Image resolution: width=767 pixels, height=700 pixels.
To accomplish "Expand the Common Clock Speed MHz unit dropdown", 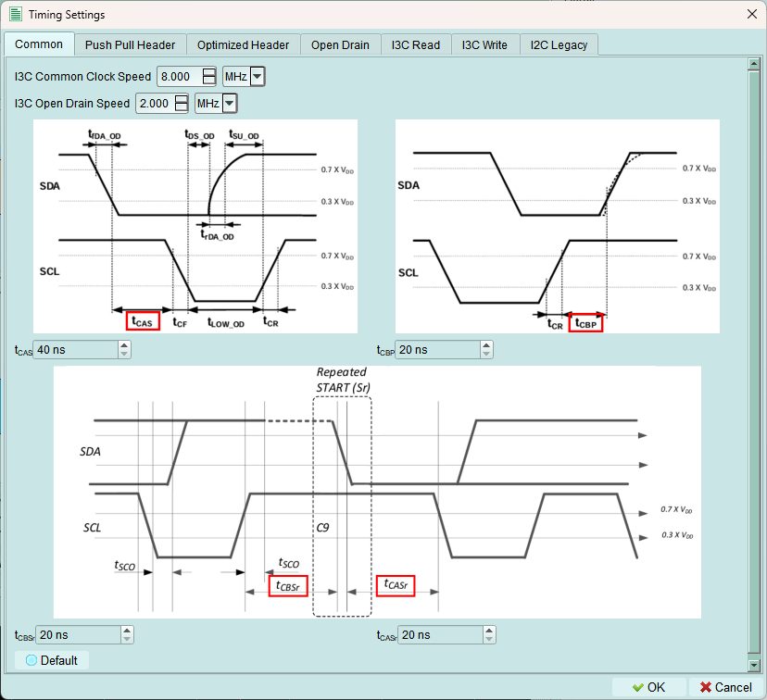I will point(258,77).
